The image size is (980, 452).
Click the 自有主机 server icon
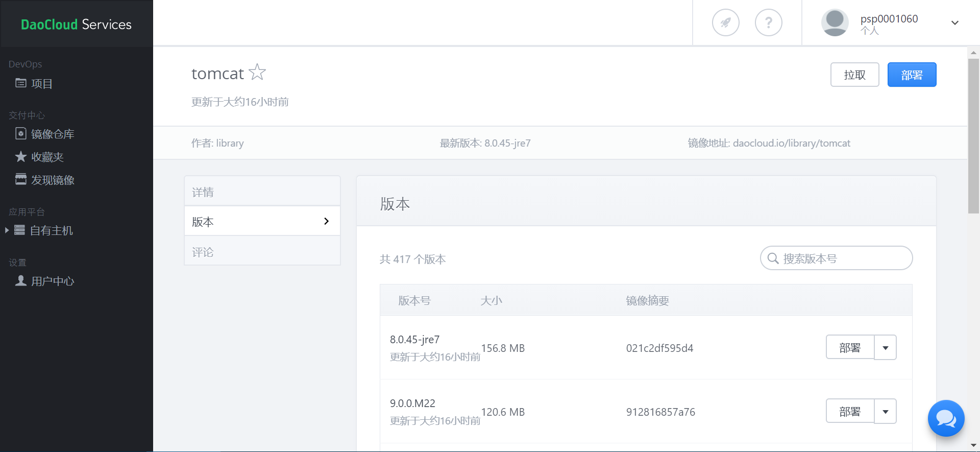pyautogui.click(x=19, y=230)
